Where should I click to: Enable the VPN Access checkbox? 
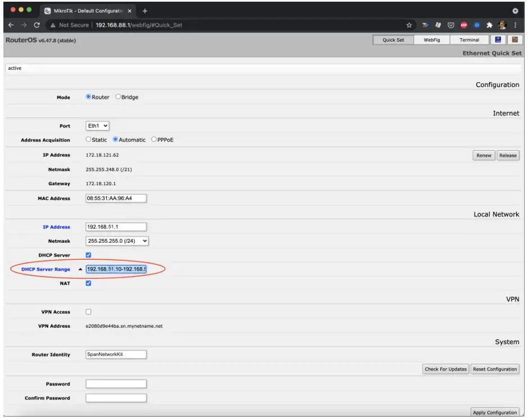[x=88, y=311]
